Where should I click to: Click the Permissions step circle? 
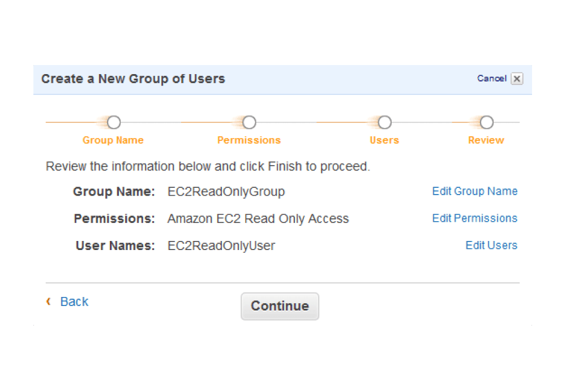[x=249, y=122]
